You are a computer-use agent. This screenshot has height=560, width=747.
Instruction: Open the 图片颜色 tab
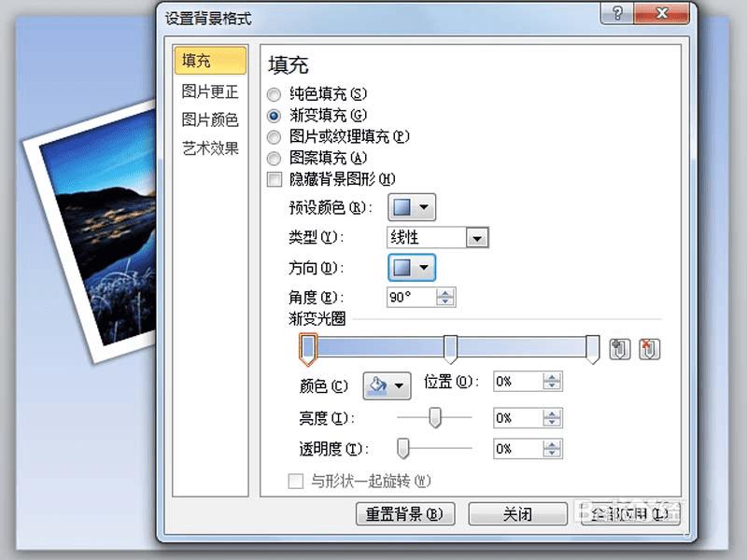click(x=210, y=119)
